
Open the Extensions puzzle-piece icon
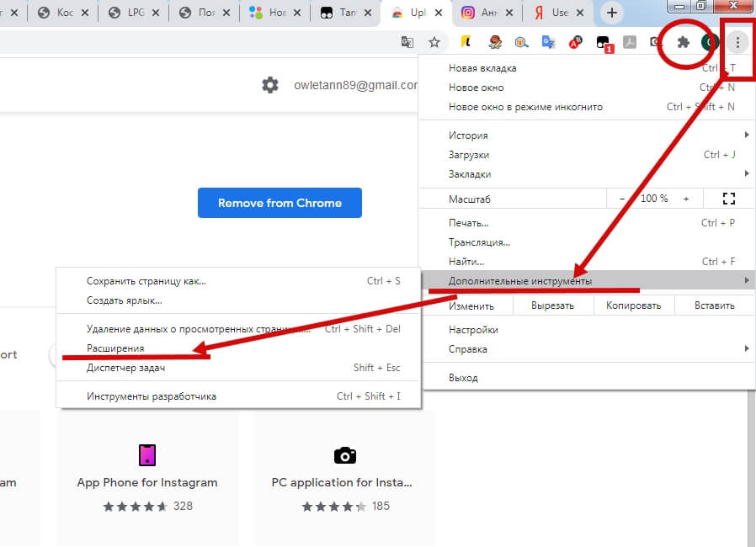point(683,42)
